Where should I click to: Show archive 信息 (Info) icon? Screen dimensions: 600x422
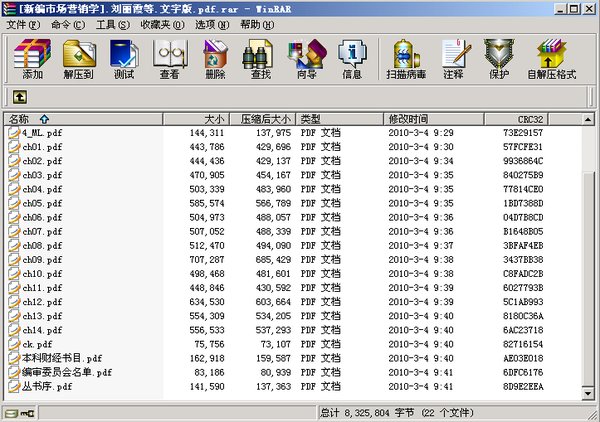pyautogui.click(x=352, y=58)
